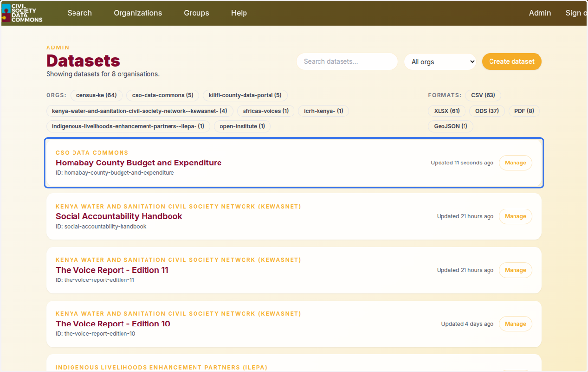
Task: Click ID text the-voice-report-edition-10
Action: coord(96,334)
